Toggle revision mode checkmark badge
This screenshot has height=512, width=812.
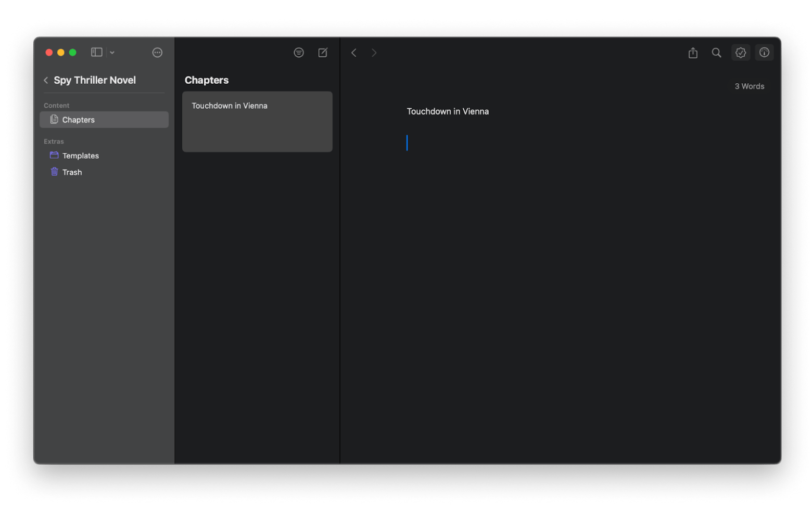(x=741, y=53)
